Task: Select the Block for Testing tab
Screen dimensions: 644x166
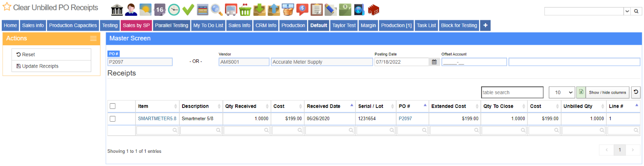Action: click(459, 25)
